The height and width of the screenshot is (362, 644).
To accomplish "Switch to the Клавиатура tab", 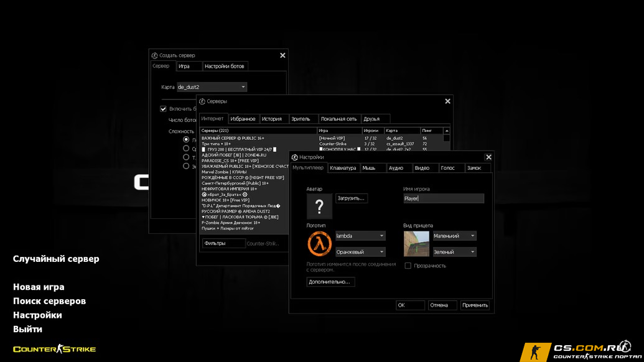I will tap(343, 169).
